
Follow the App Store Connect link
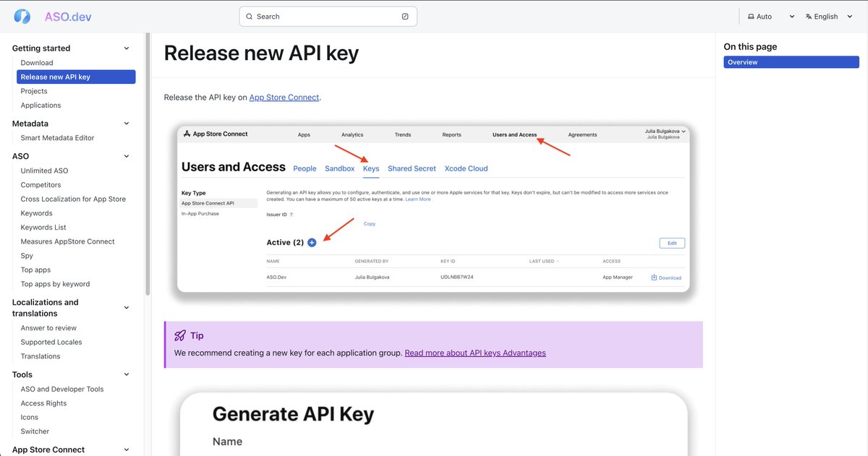coord(284,97)
